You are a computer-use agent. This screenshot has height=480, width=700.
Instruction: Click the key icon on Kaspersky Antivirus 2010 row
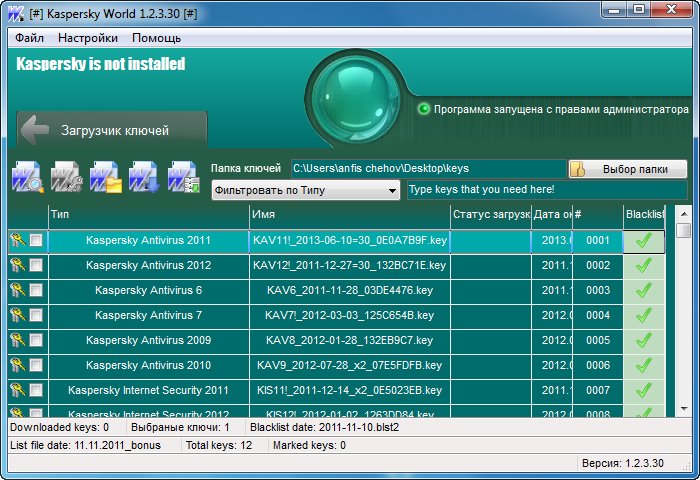18,365
